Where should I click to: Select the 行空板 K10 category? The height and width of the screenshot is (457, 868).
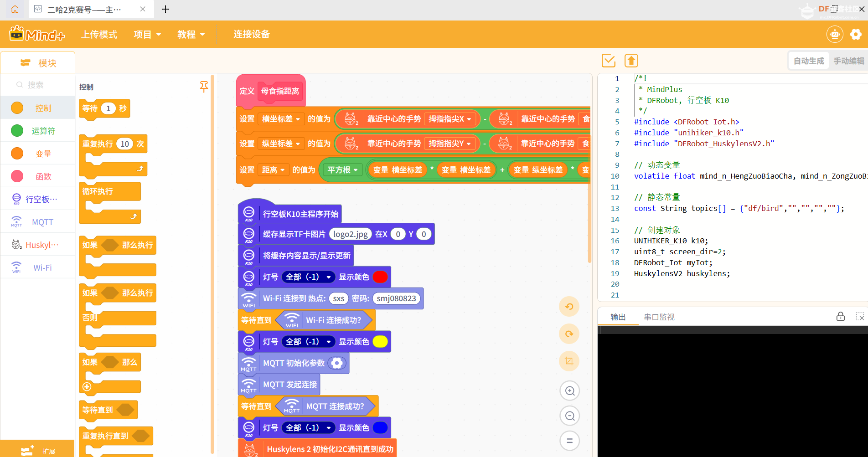click(x=37, y=199)
